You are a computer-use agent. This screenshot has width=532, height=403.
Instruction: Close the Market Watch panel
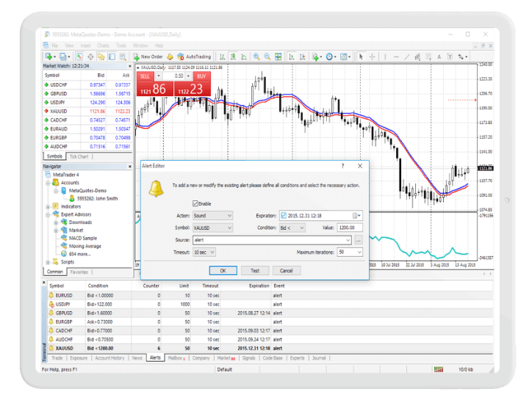tap(129, 66)
